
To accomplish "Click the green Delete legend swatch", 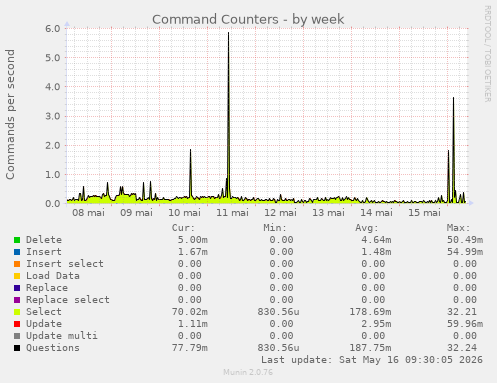I will tap(17, 240).
